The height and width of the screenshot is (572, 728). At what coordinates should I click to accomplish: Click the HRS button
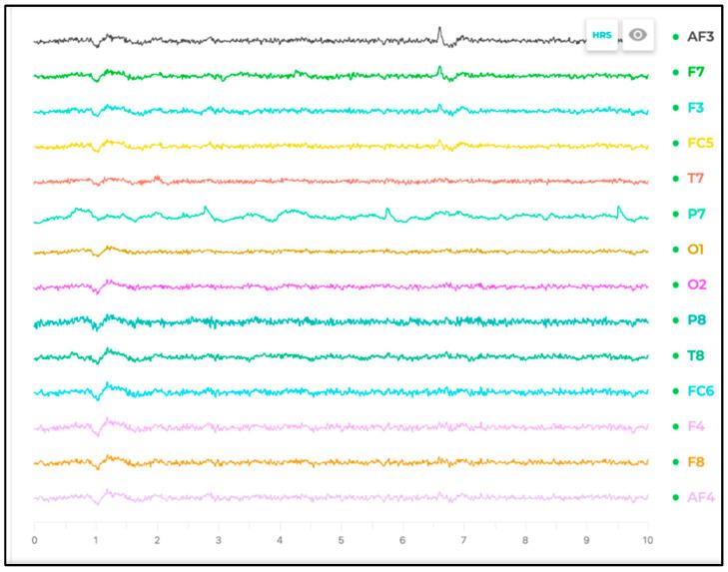tap(602, 35)
